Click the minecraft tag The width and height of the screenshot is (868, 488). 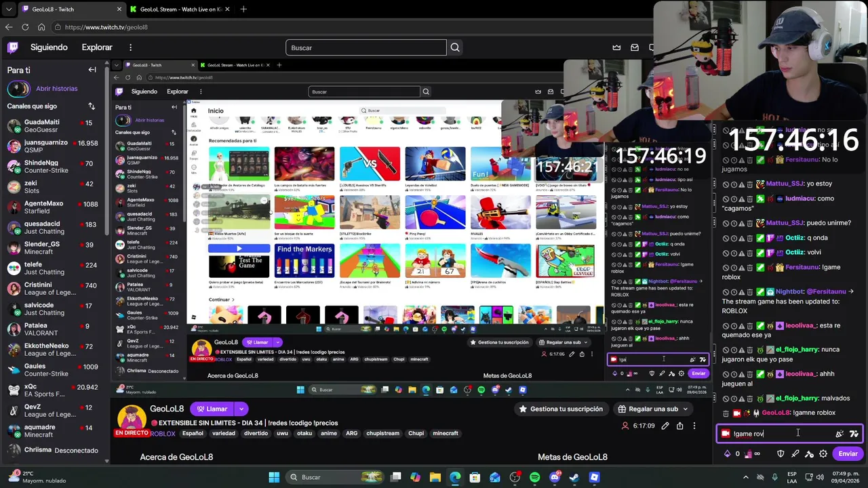(446, 434)
